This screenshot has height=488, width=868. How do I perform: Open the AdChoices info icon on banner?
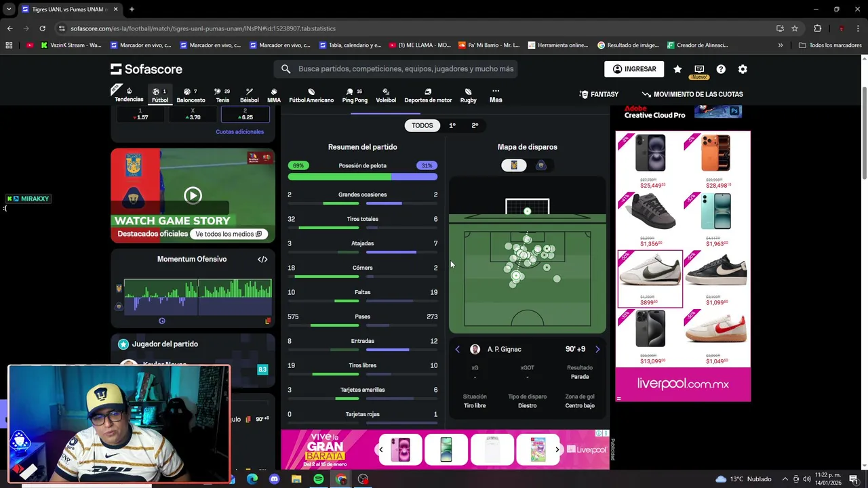pos(599,433)
